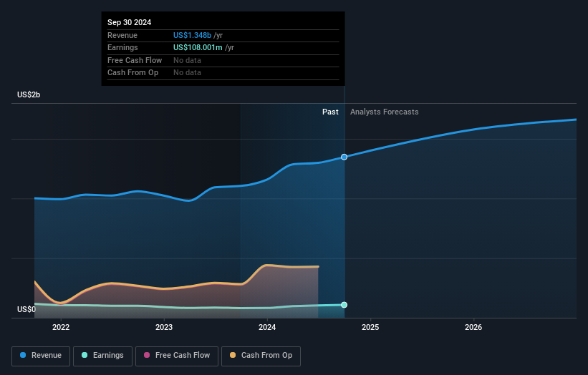Viewport: 588px width, 375px height.
Task: Click the US$2b y-axis label
Action: [x=29, y=94]
